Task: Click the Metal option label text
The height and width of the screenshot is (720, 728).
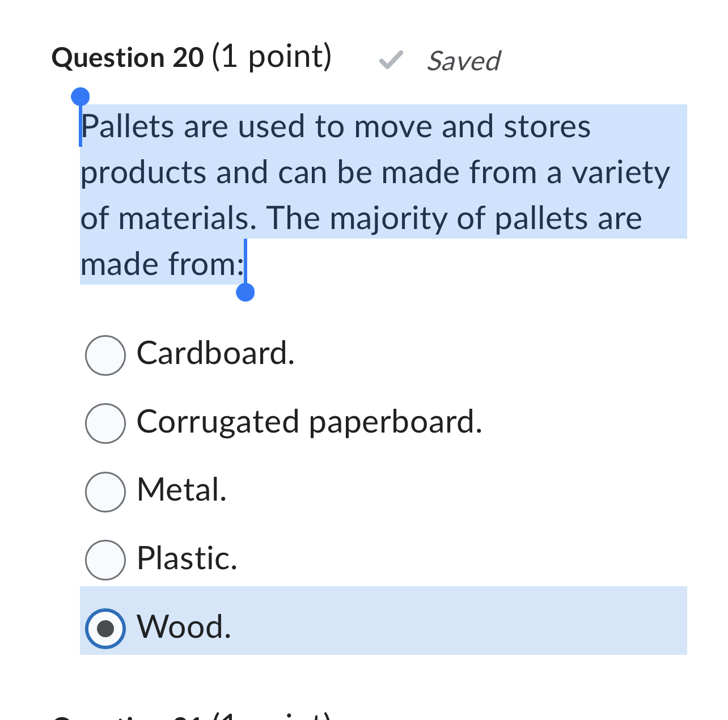Action: pyautogui.click(x=180, y=490)
